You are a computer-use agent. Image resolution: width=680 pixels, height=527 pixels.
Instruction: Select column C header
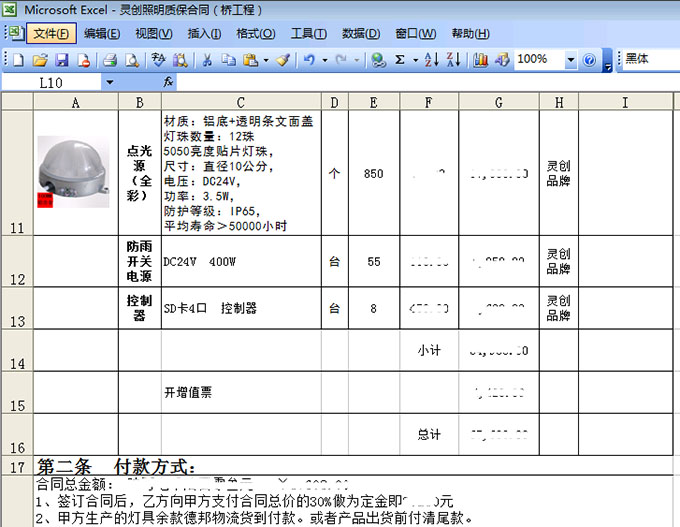(240, 102)
